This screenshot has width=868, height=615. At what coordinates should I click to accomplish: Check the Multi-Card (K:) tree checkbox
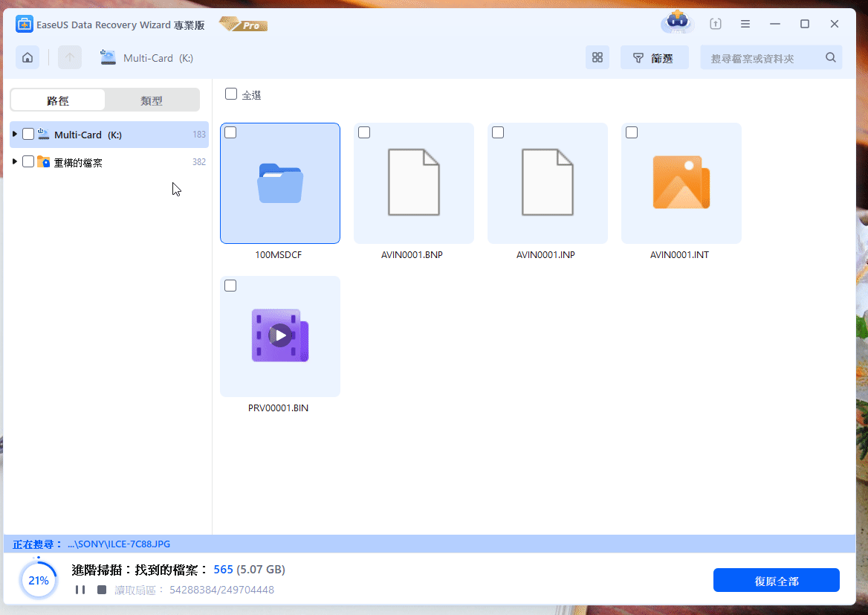tap(28, 134)
